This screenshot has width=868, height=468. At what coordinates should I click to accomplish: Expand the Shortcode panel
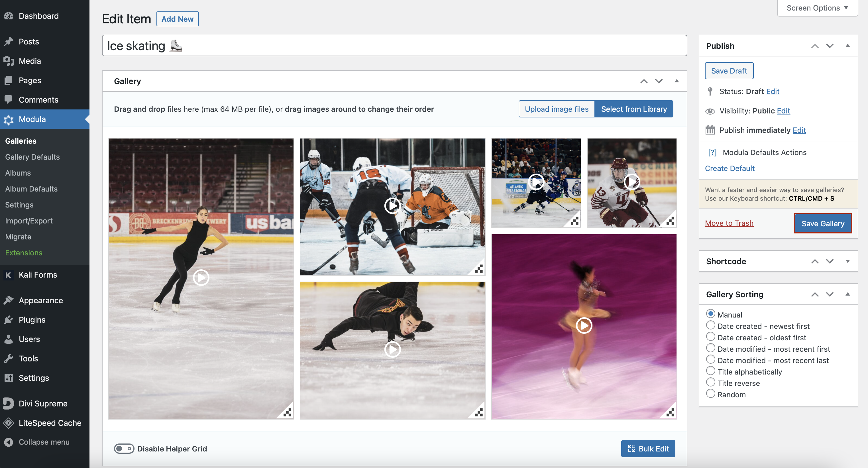pyautogui.click(x=847, y=261)
